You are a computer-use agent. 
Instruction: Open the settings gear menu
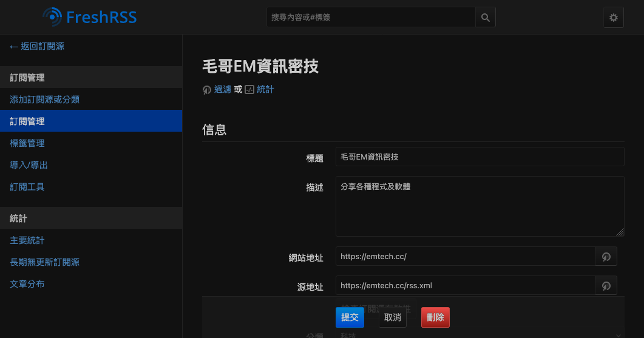614,17
